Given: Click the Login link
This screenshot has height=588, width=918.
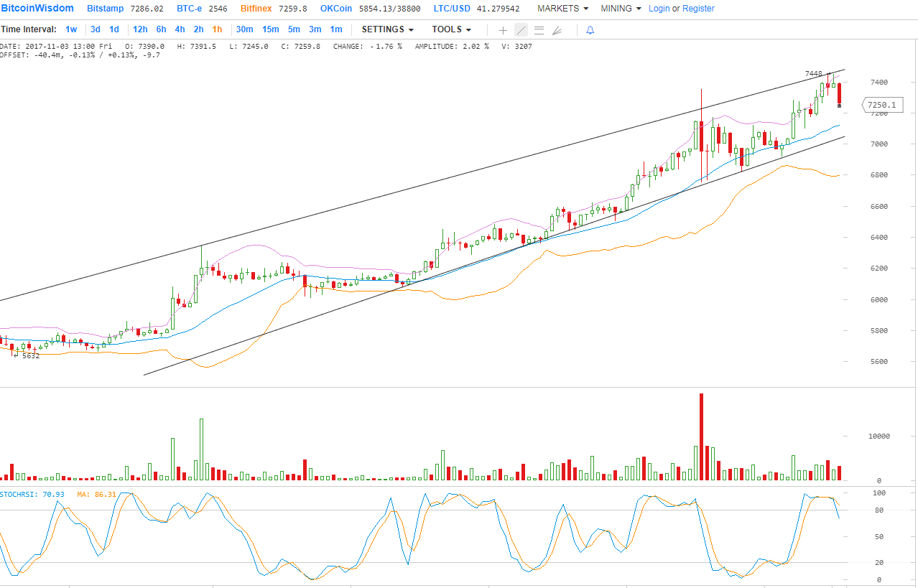Looking at the screenshot, I should point(659,9).
